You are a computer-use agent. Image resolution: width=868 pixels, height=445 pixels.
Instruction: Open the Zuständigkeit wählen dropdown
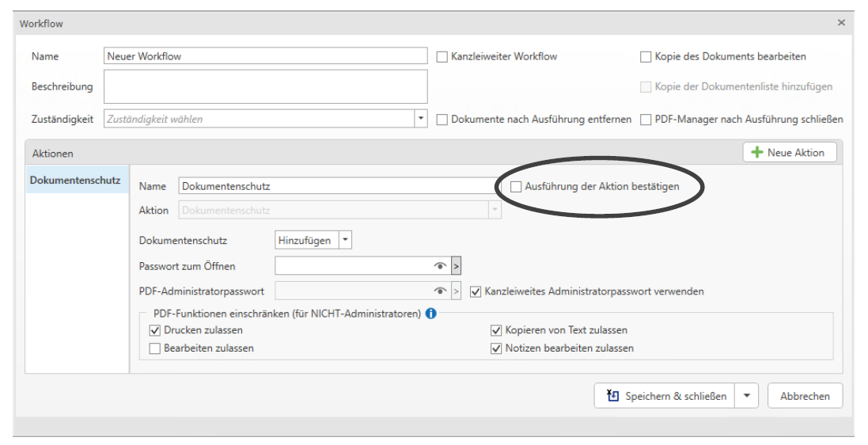(421, 120)
